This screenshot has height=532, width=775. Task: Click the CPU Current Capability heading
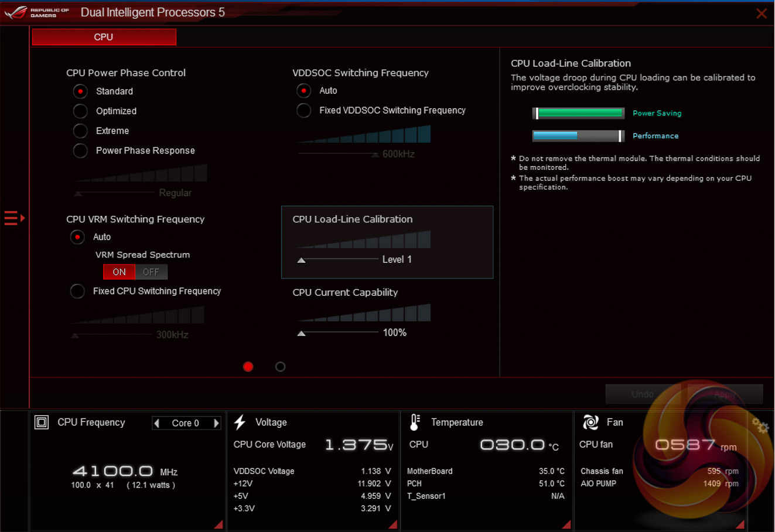[345, 292]
